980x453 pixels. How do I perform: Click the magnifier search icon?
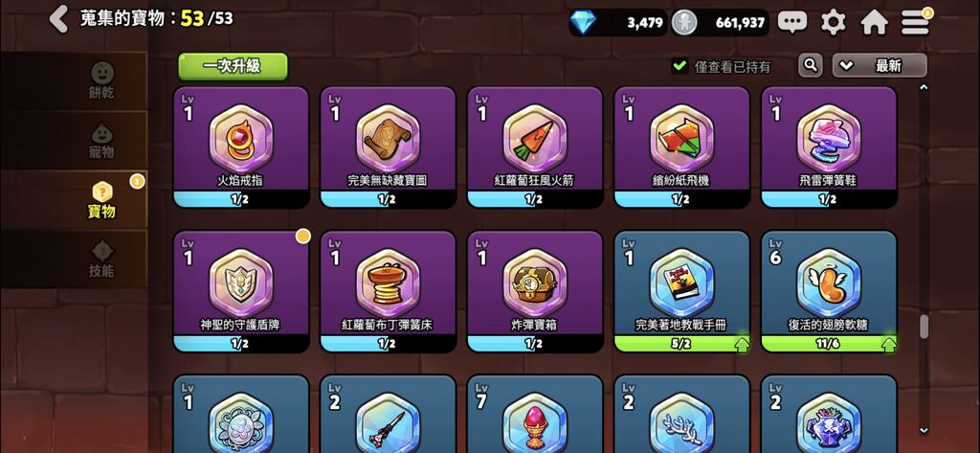point(810,65)
